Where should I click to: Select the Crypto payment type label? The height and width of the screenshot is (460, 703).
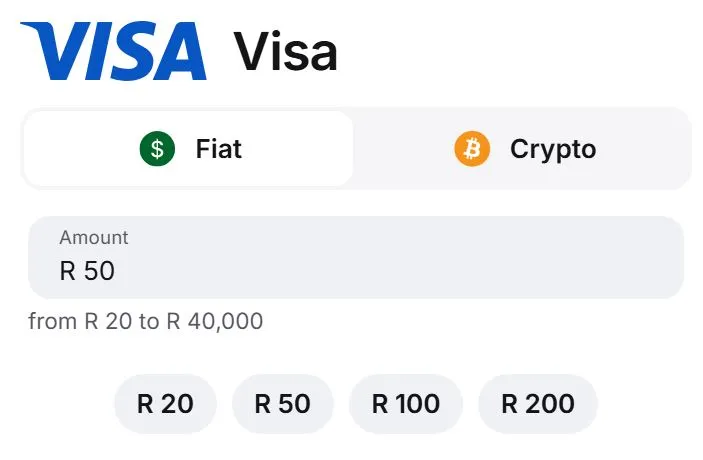point(552,149)
